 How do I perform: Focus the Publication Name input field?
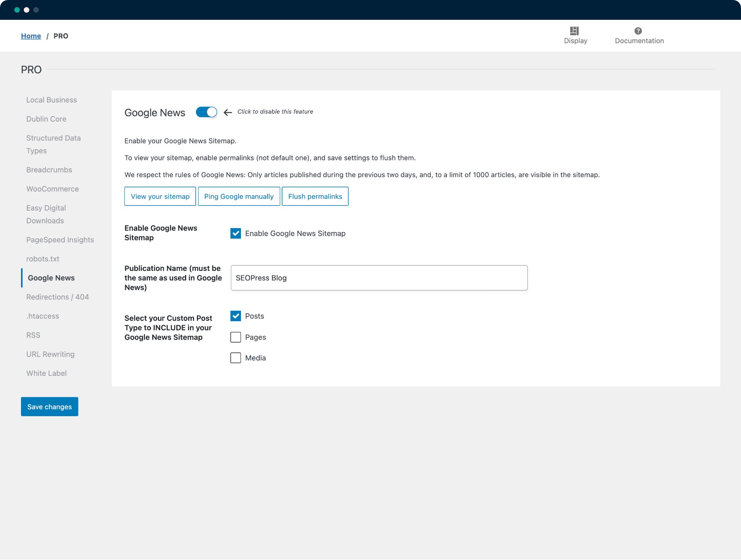(379, 278)
